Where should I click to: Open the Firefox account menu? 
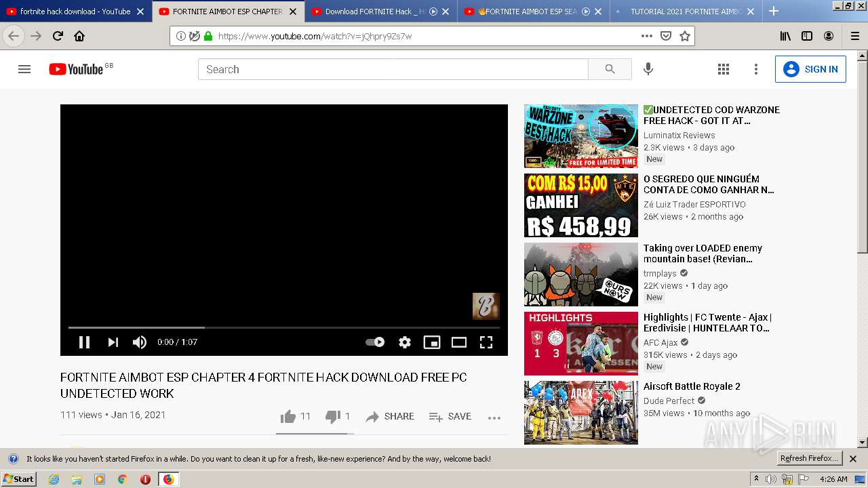[829, 36]
